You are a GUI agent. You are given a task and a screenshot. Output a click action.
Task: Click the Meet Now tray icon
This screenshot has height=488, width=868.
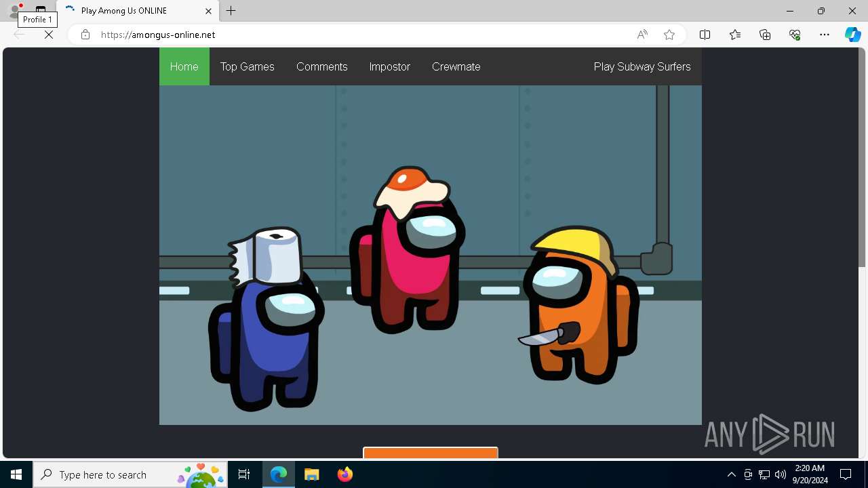point(748,474)
